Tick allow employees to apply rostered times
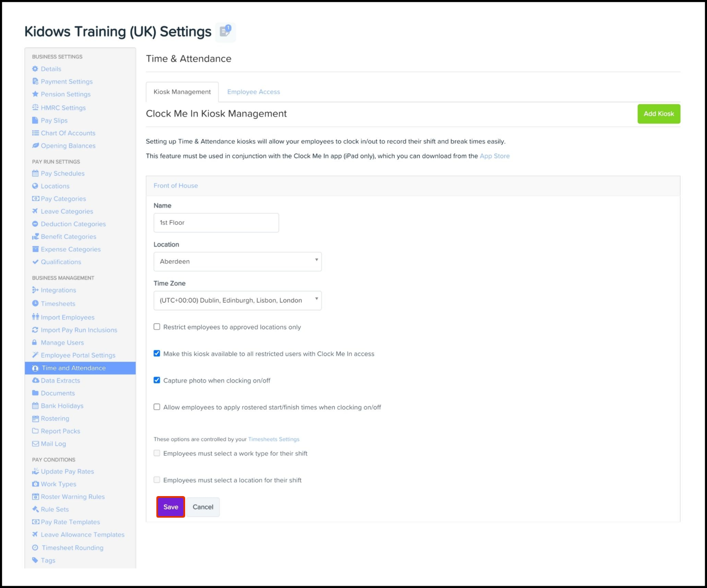The width and height of the screenshot is (707, 588). click(157, 407)
